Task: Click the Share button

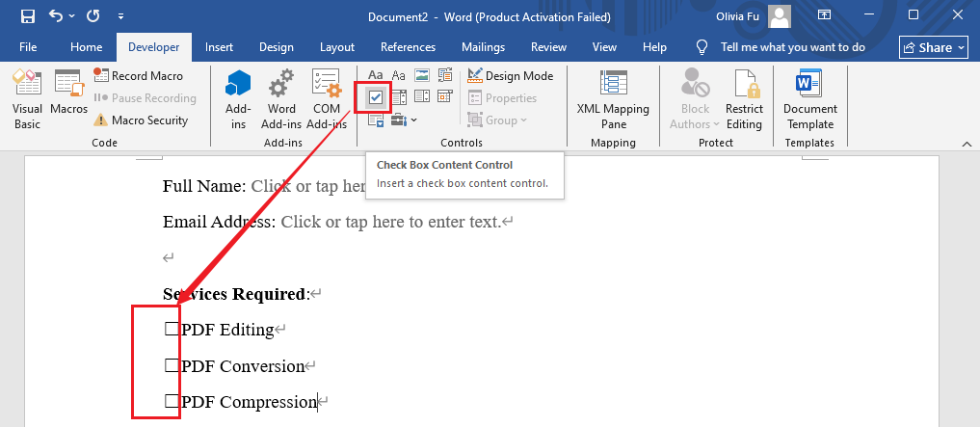Action: pyautogui.click(x=935, y=47)
